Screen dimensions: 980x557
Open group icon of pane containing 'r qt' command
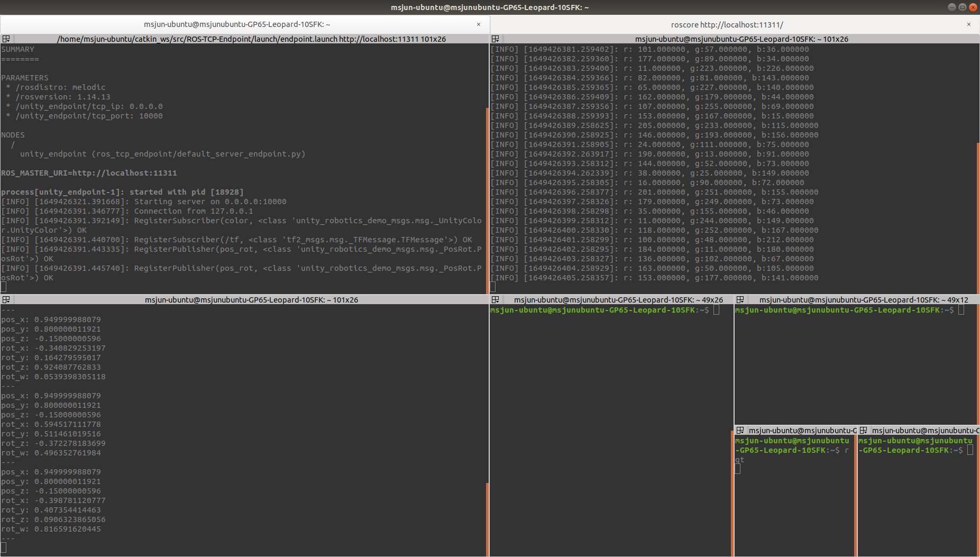click(740, 431)
